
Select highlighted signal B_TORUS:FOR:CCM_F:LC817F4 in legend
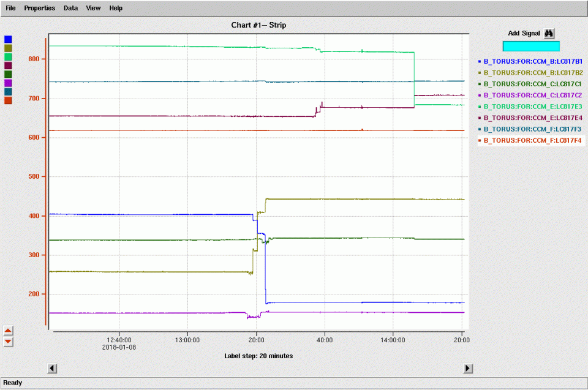531,140
